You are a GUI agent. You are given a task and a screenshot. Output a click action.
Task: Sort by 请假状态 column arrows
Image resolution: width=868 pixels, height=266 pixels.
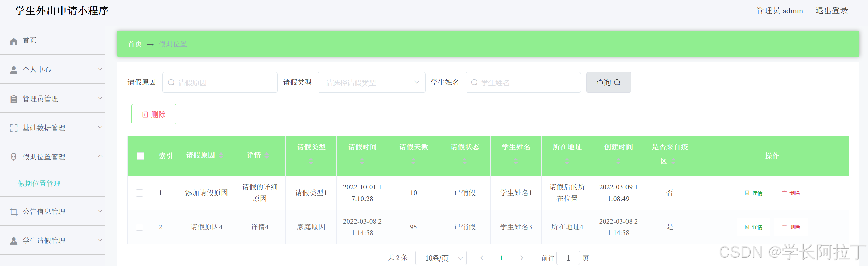click(x=465, y=161)
